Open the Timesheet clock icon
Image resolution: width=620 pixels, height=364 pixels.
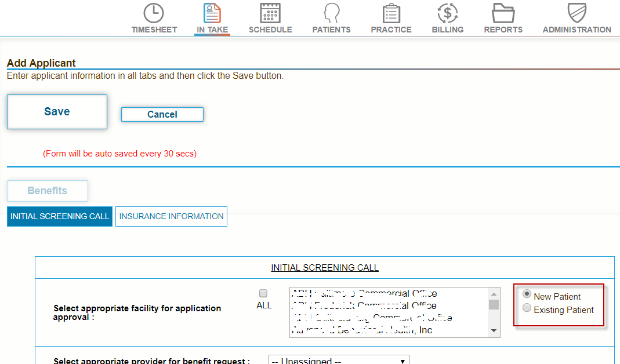click(154, 13)
